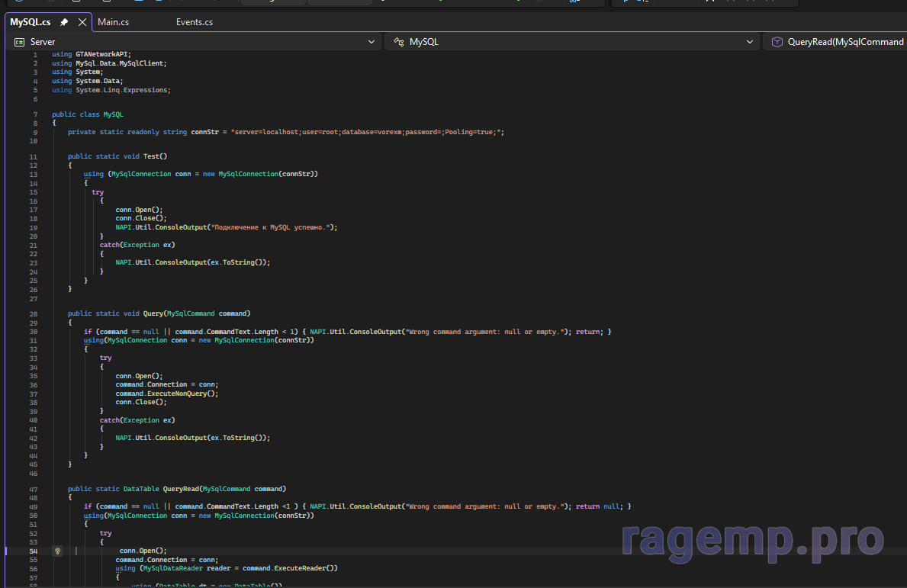
Task: Click the connection string literal on line 9
Action: [365, 133]
